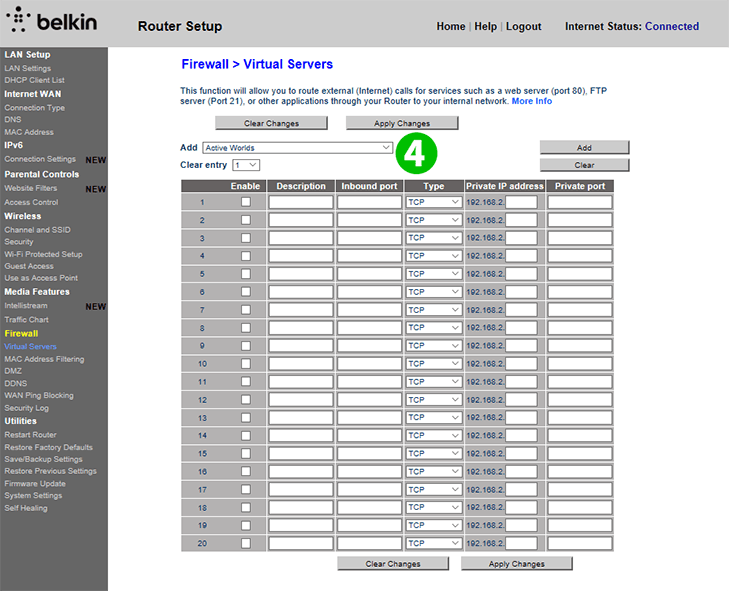
Task: Go to Home in the top navigation
Action: pos(451,27)
